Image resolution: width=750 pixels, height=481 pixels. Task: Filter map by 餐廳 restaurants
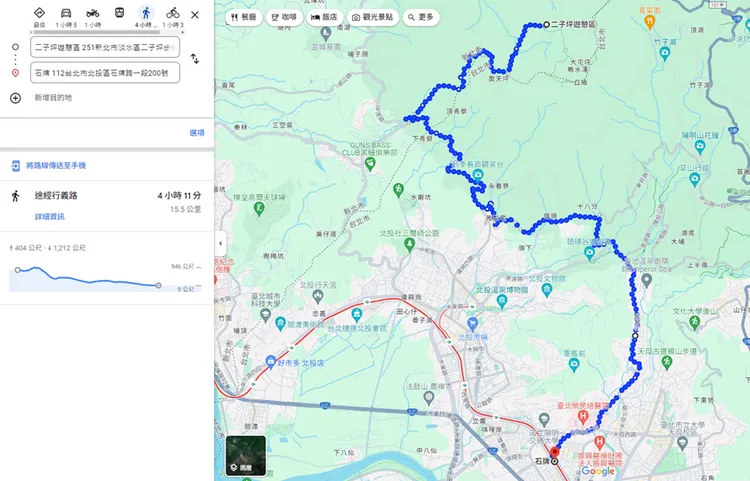pos(243,17)
